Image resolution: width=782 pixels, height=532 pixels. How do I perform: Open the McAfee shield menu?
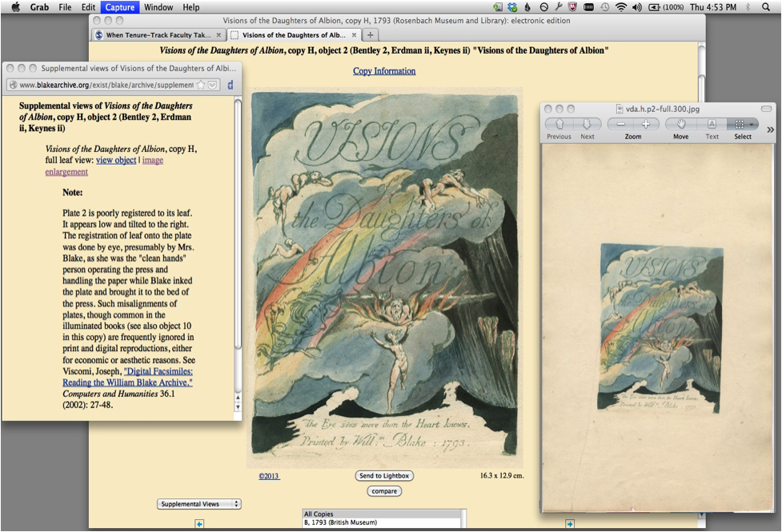[573, 7]
